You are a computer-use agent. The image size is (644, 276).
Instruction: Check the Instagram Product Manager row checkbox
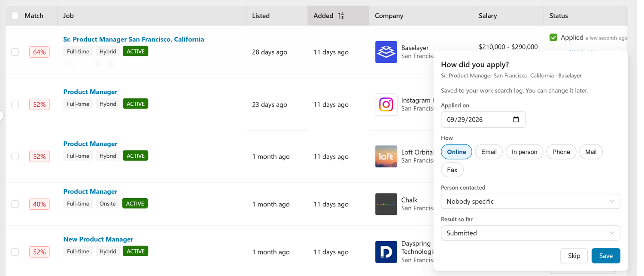tap(15, 104)
